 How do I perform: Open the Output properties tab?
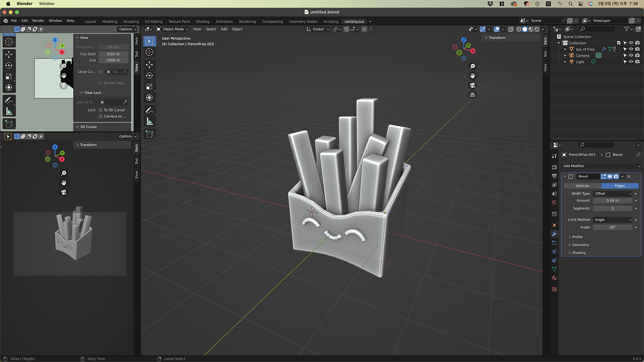tap(554, 176)
